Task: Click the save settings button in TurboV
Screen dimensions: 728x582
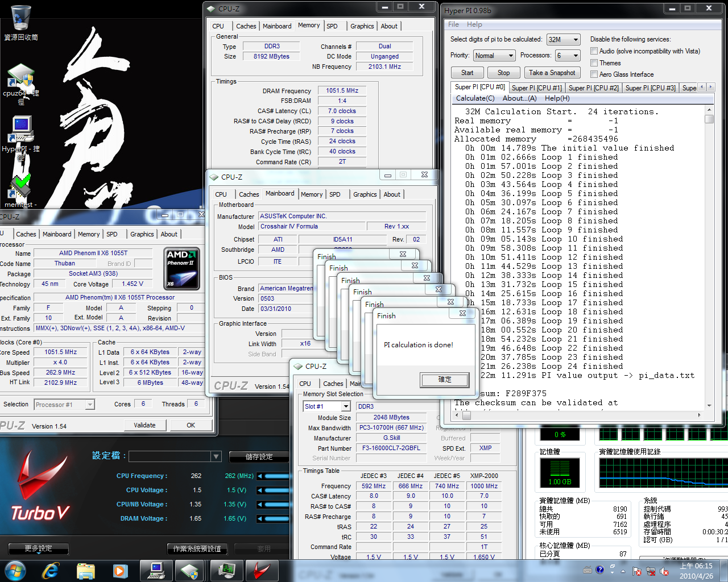Action: coord(259,456)
